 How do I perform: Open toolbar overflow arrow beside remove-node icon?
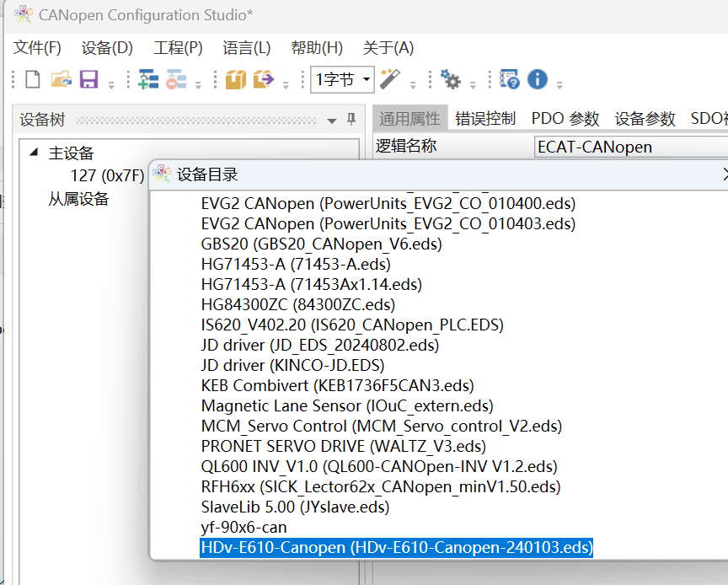pos(198,85)
